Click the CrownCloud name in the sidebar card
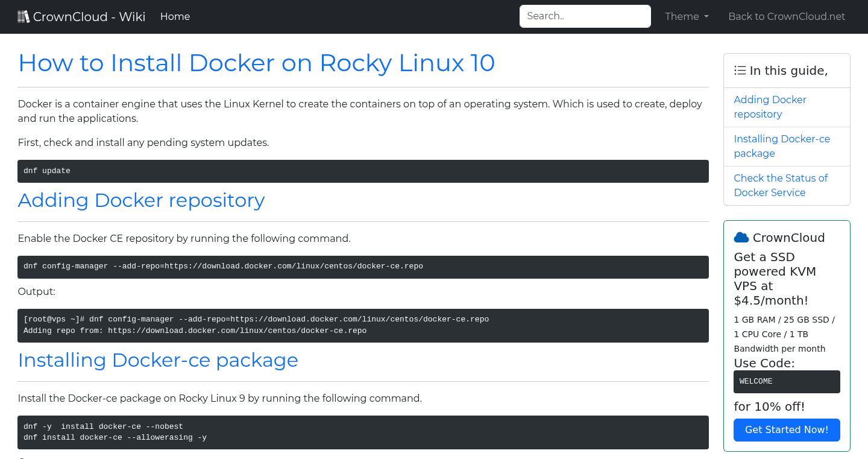The width and height of the screenshot is (868, 459). [790, 238]
